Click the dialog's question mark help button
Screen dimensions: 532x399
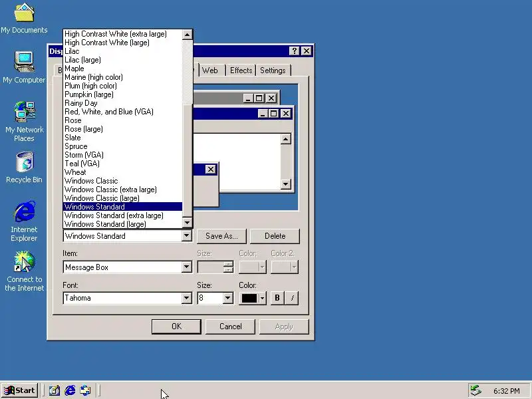pos(294,51)
